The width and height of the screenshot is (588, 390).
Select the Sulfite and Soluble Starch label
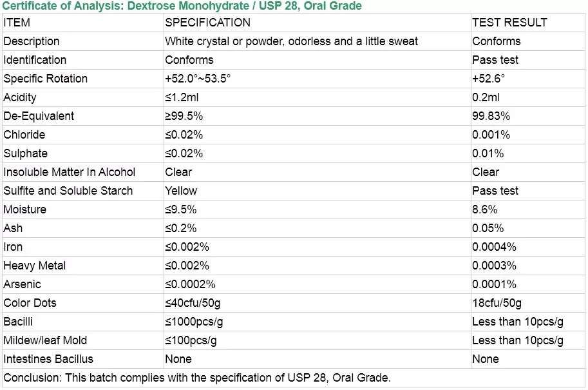click(x=68, y=191)
